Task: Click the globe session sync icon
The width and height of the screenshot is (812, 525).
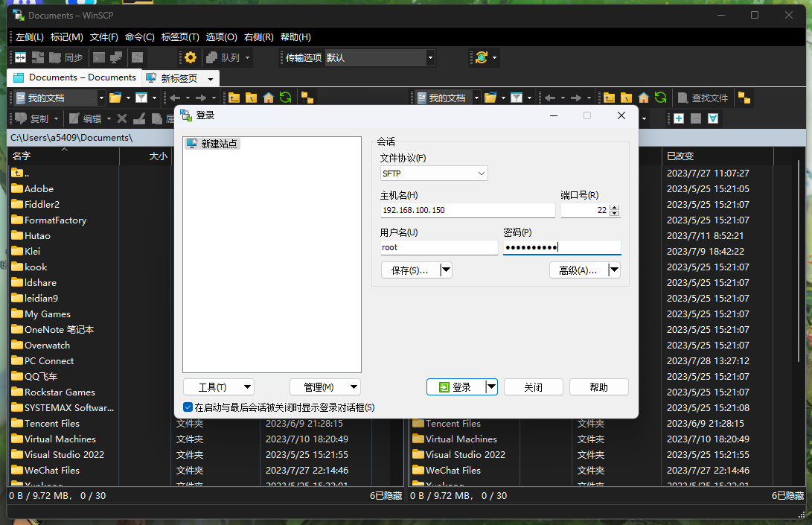Action: (x=482, y=57)
